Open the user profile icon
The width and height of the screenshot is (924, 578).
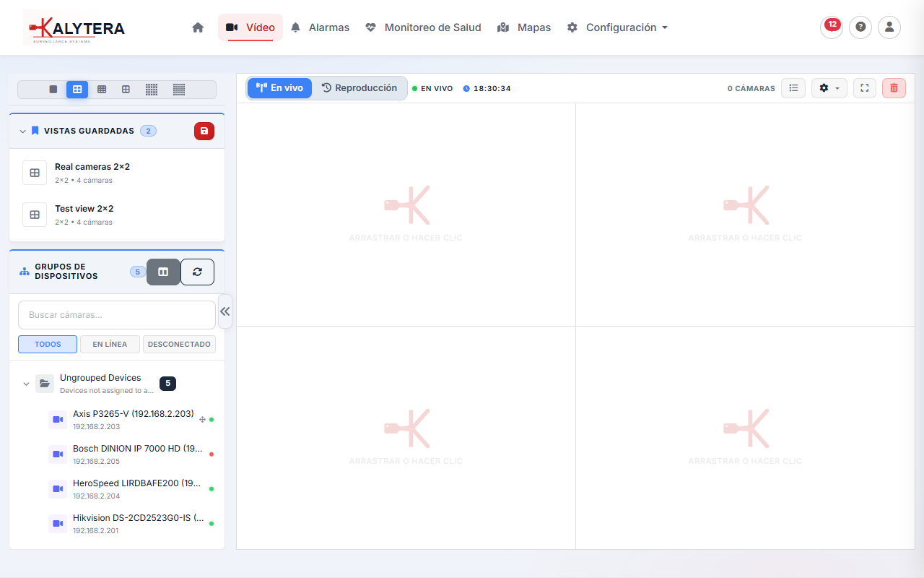tap(889, 27)
